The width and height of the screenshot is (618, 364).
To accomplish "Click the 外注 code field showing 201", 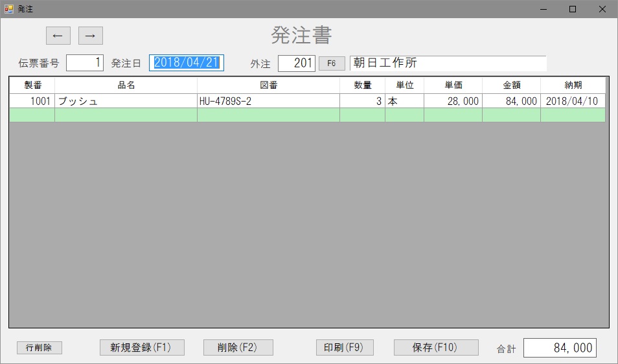I will tap(296, 63).
